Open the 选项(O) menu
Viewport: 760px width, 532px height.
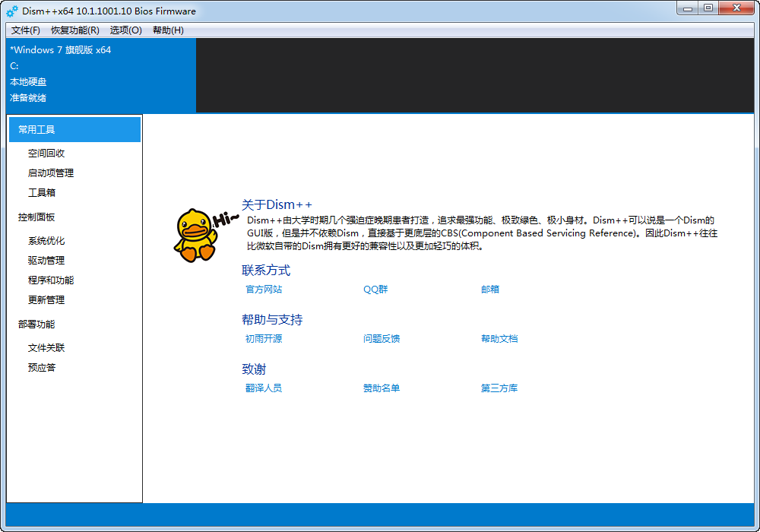[x=125, y=30]
